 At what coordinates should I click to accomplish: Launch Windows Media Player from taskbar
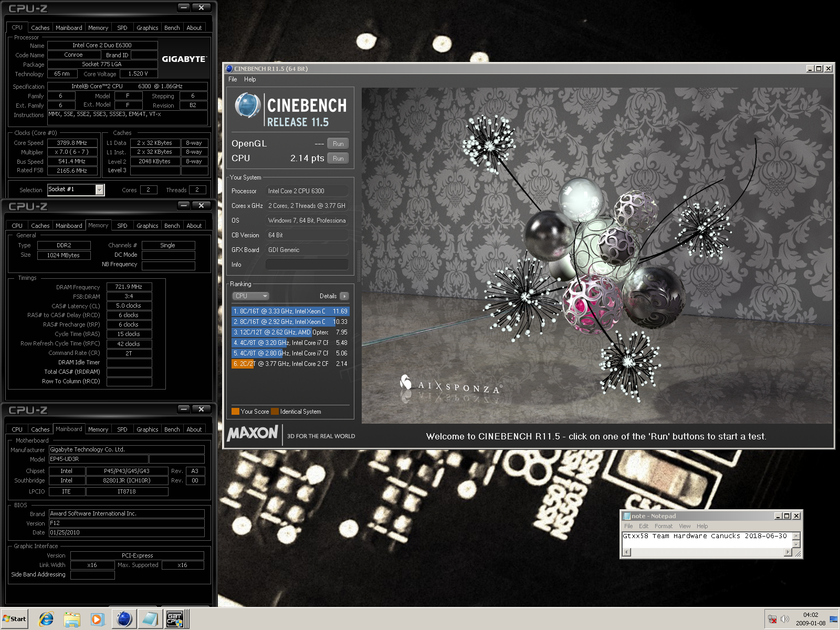click(x=97, y=619)
